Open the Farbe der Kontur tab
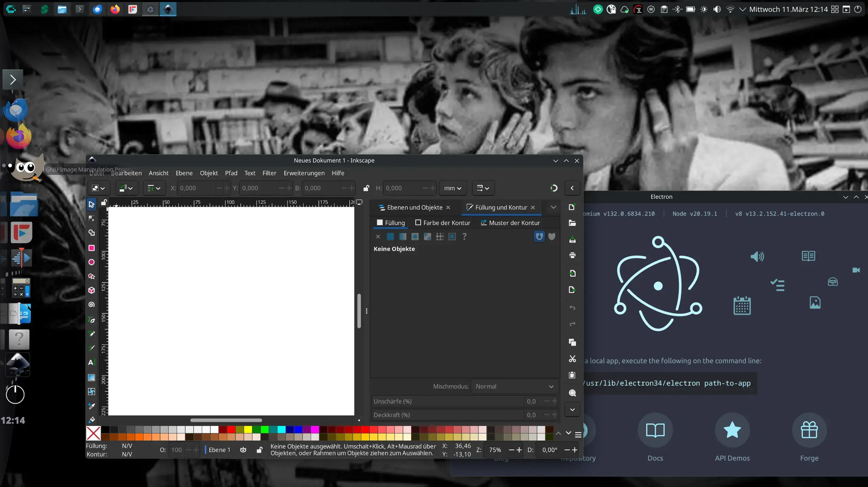868x487 pixels. [x=443, y=223]
